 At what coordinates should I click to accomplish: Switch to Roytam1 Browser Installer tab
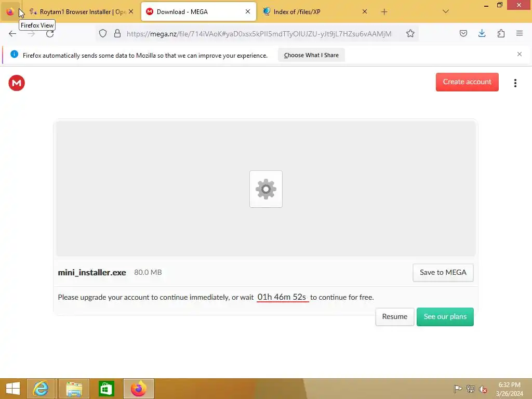82,12
